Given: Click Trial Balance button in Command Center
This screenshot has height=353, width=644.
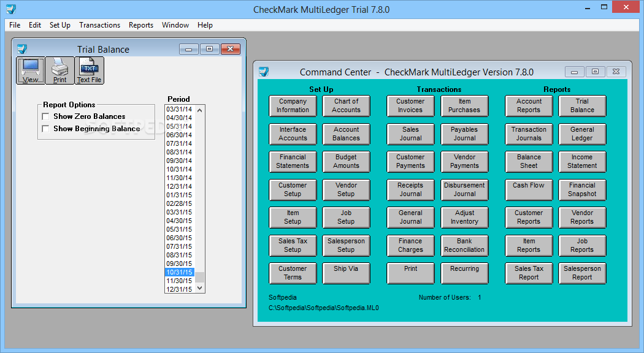Looking at the screenshot, I should (583, 106).
